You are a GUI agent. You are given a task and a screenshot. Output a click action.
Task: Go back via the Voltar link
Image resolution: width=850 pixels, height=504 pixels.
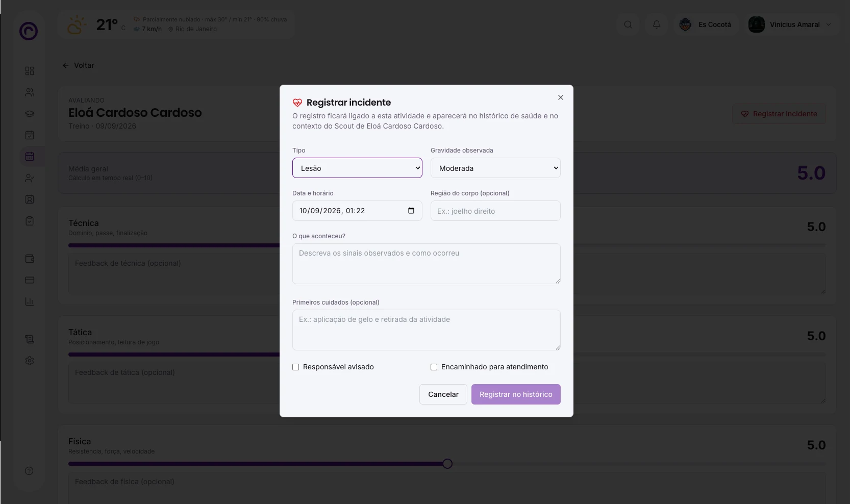point(79,65)
